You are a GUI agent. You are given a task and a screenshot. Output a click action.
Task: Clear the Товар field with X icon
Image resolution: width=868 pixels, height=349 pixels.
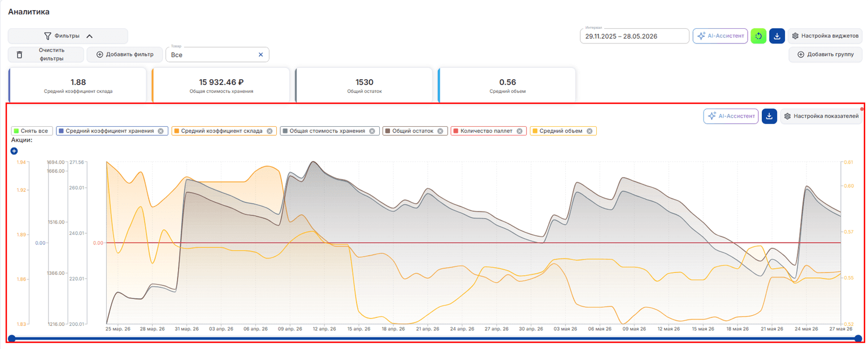261,55
